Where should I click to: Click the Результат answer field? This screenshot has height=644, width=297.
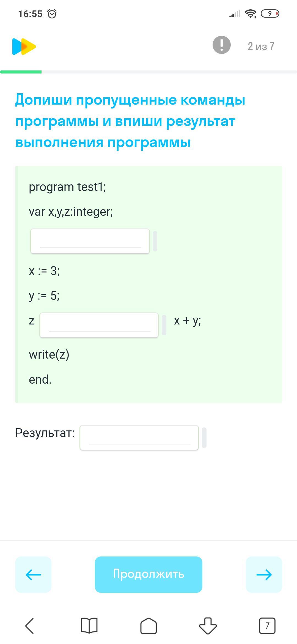(139, 438)
